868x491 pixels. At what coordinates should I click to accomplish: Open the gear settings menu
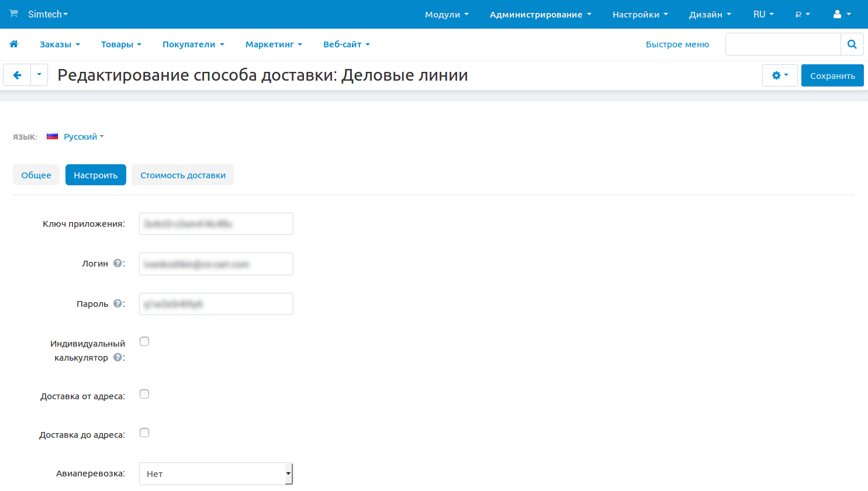779,75
